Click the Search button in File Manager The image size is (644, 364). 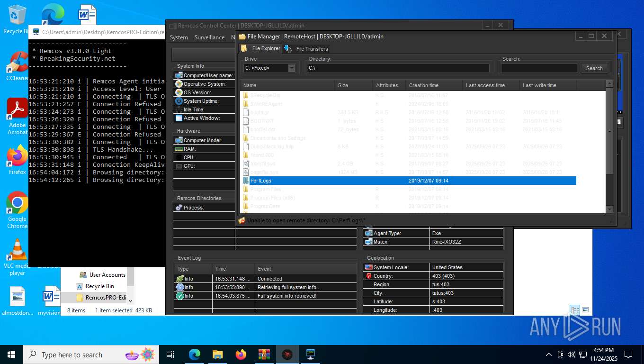tap(594, 68)
